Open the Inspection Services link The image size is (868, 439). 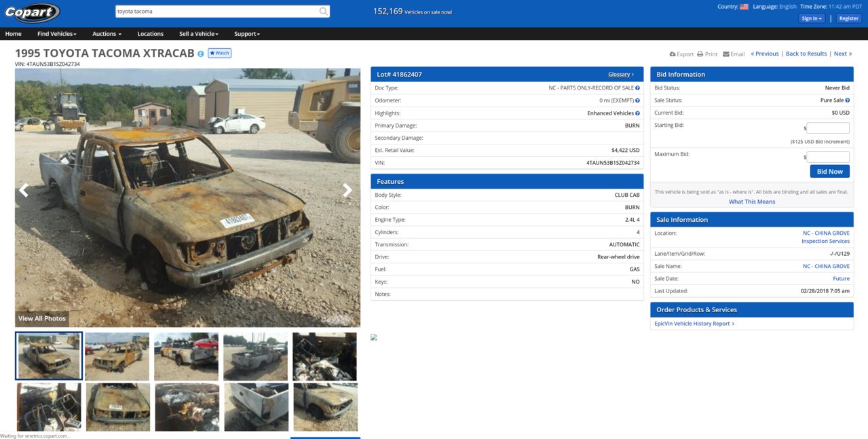pos(825,241)
